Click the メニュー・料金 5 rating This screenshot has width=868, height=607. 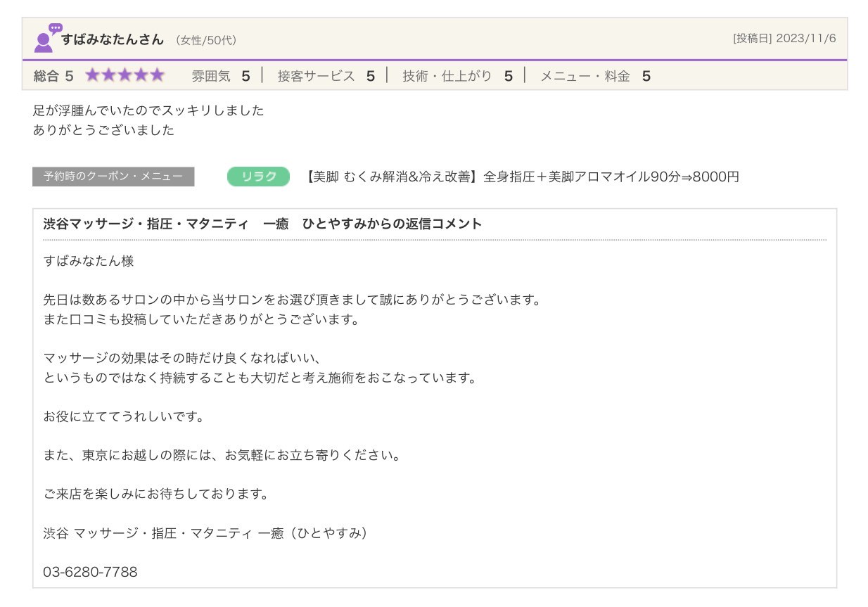pos(595,76)
